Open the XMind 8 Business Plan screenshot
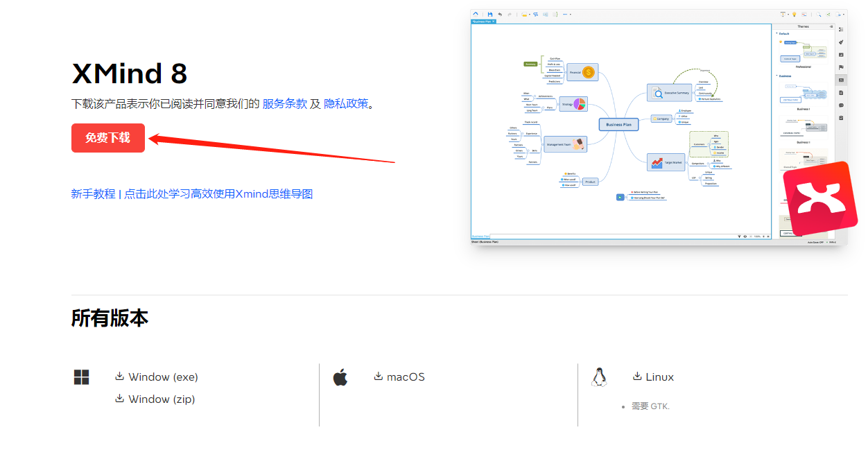The width and height of the screenshot is (868, 466). 659,127
